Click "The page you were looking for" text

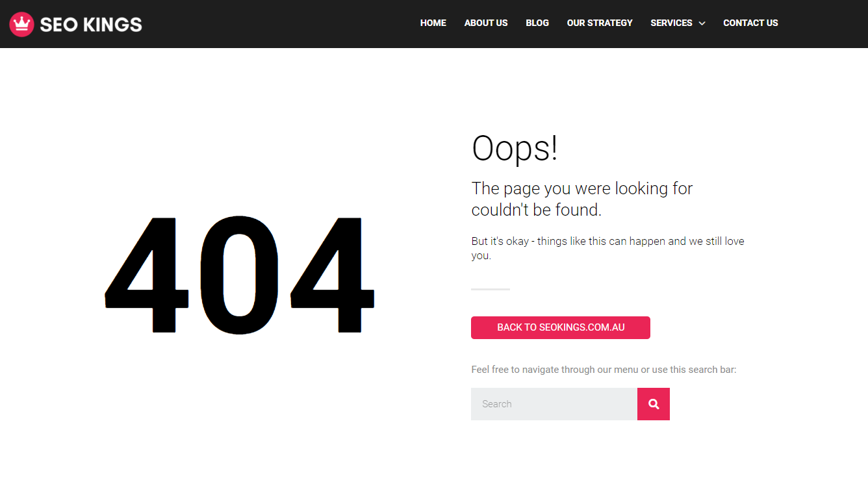pyautogui.click(x=582, y=188)
